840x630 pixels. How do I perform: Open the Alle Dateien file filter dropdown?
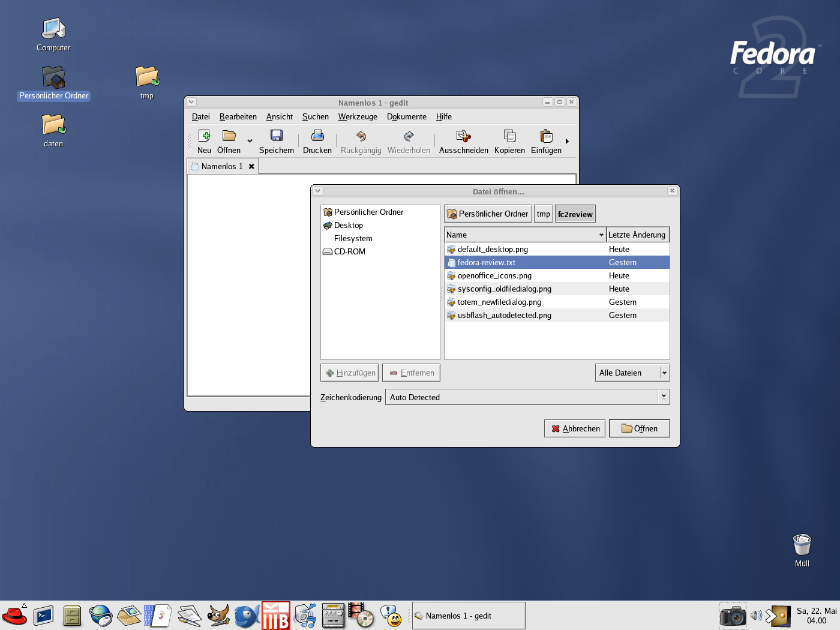632,373
